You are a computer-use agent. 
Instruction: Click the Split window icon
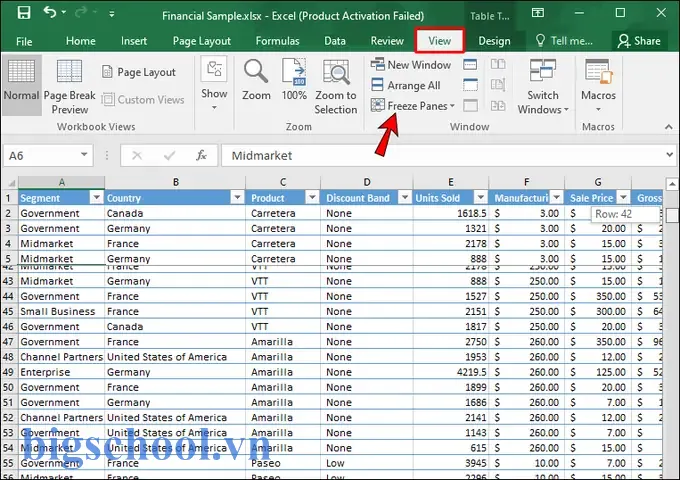470,65
